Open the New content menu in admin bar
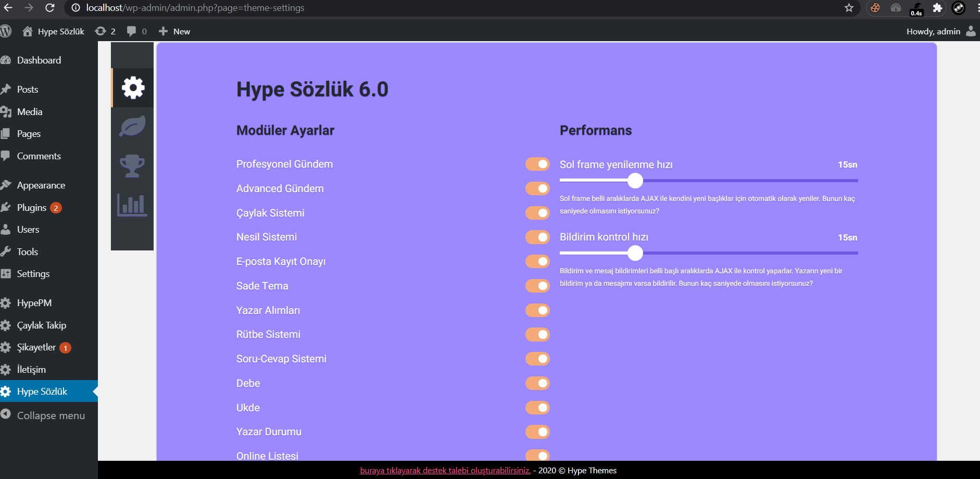 tap(174, 31)
